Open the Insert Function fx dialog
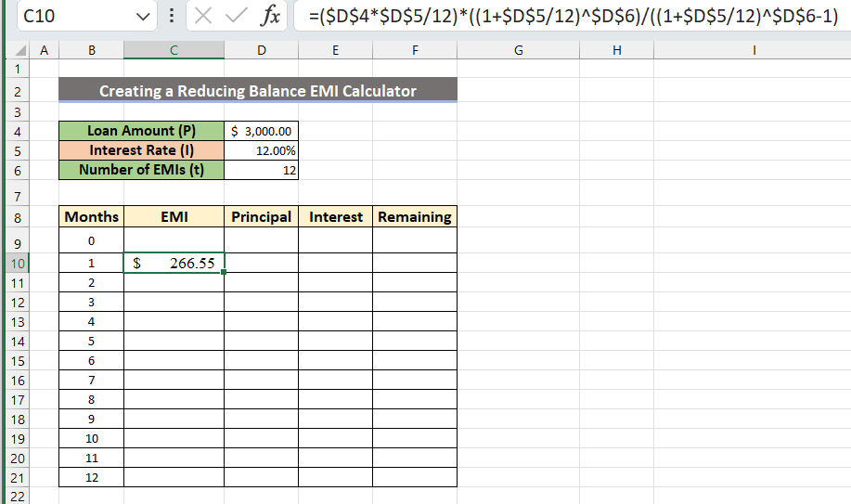Image resolution: width=851 pixels, height=504 pixels. (x=270, y=16)
